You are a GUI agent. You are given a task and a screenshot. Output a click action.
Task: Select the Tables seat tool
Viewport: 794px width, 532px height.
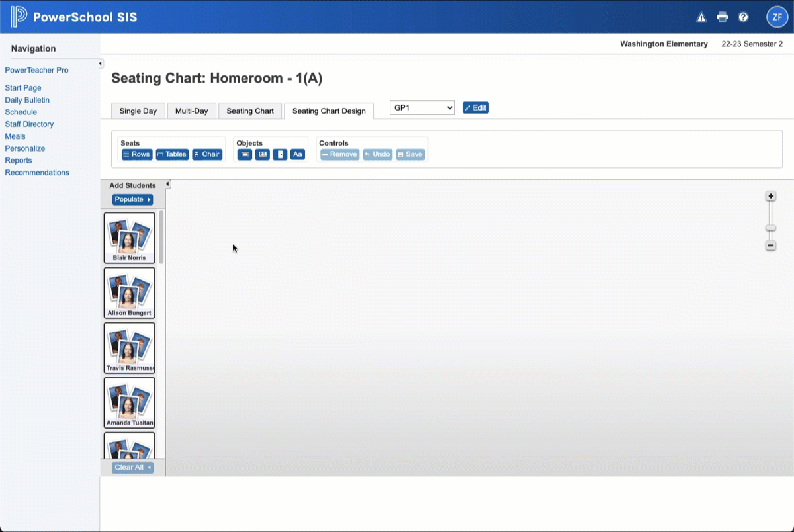click(172, 154)
